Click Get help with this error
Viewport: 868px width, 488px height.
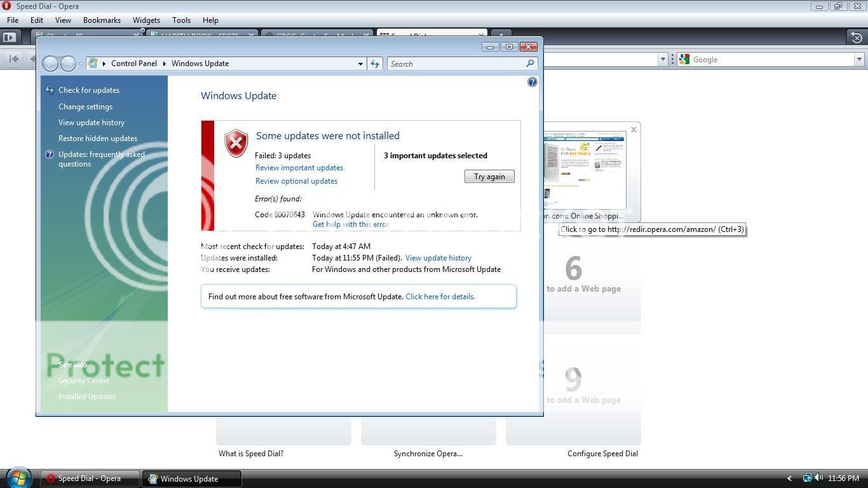pos(351,224)
